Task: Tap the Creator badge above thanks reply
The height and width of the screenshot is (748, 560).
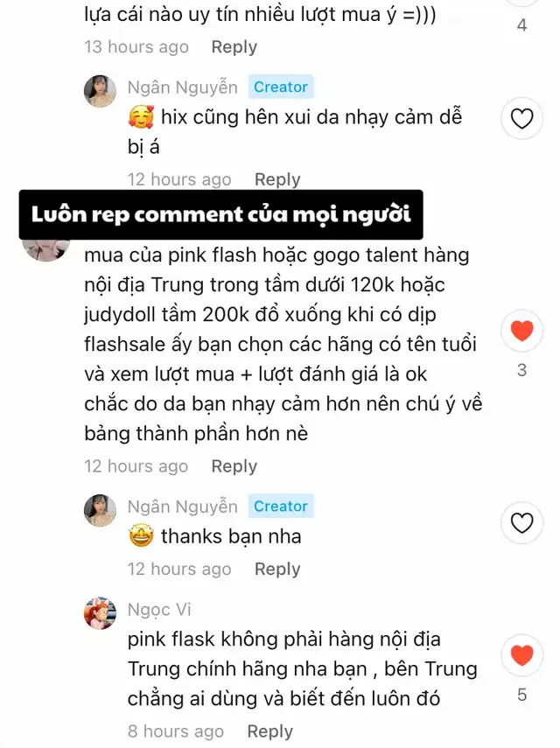Action: click(x=281, y=507)
